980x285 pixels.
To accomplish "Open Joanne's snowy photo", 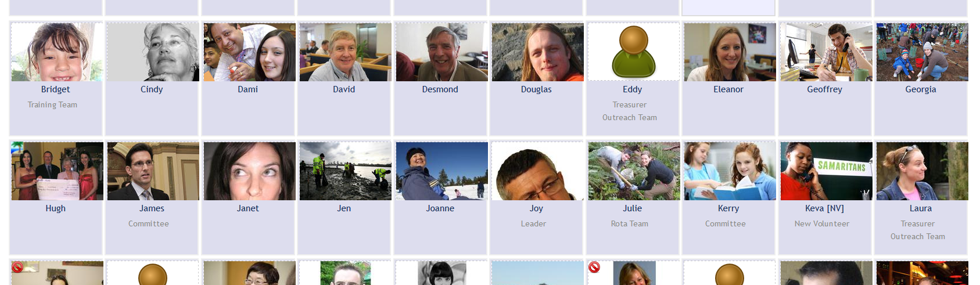I will pos(442,171).
